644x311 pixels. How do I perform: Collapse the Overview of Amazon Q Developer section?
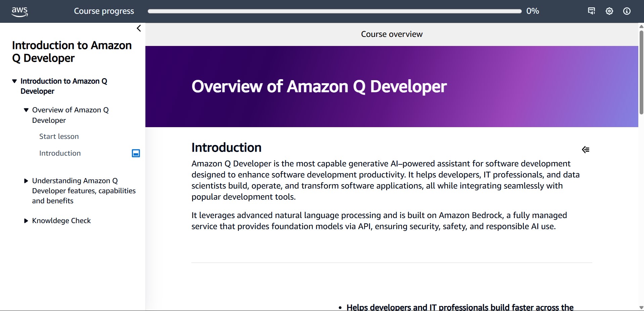pyautogui.click(x=26, y=110)
